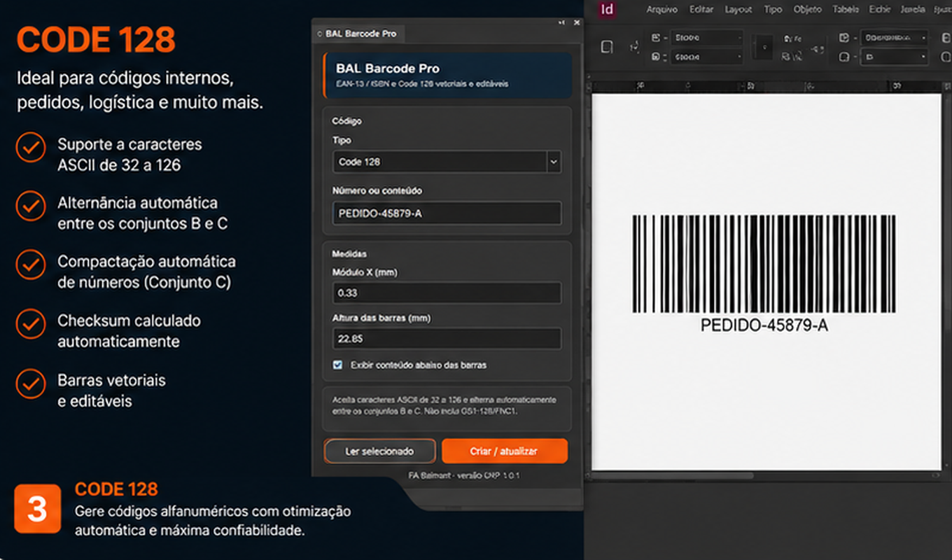Open the Arquivo menu
This screenshot has width=952, height=560.
[661, 10]
